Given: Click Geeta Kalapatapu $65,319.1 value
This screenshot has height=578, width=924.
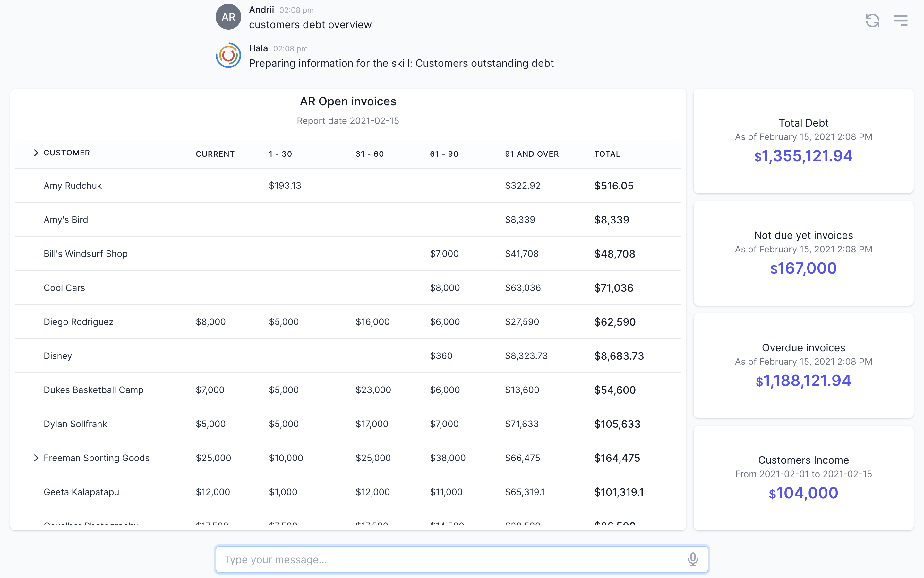Looking at the screenshot, I should tap(525, 492).
